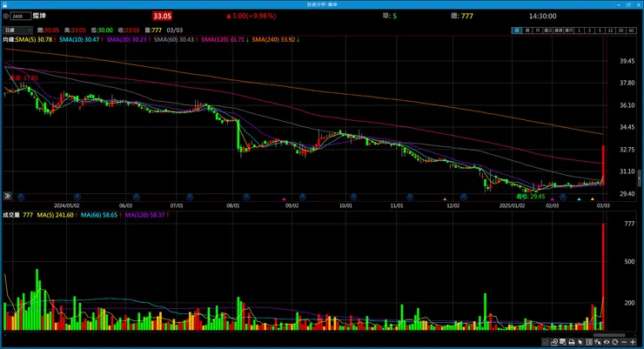Click the monthly marker circle near 06/03

136,197
